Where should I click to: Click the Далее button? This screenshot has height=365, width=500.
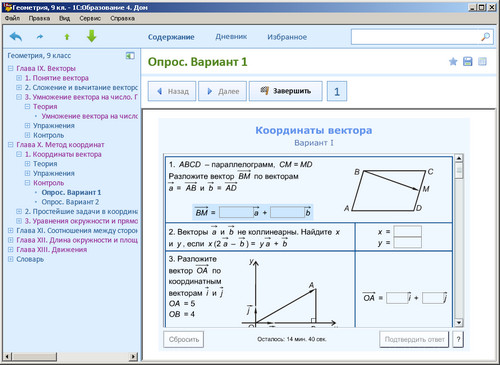222,91
